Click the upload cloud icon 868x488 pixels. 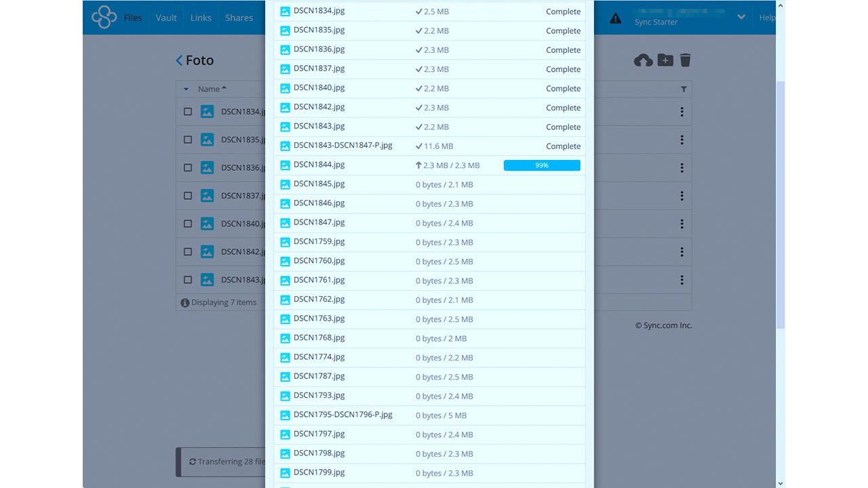click(643, 61)
